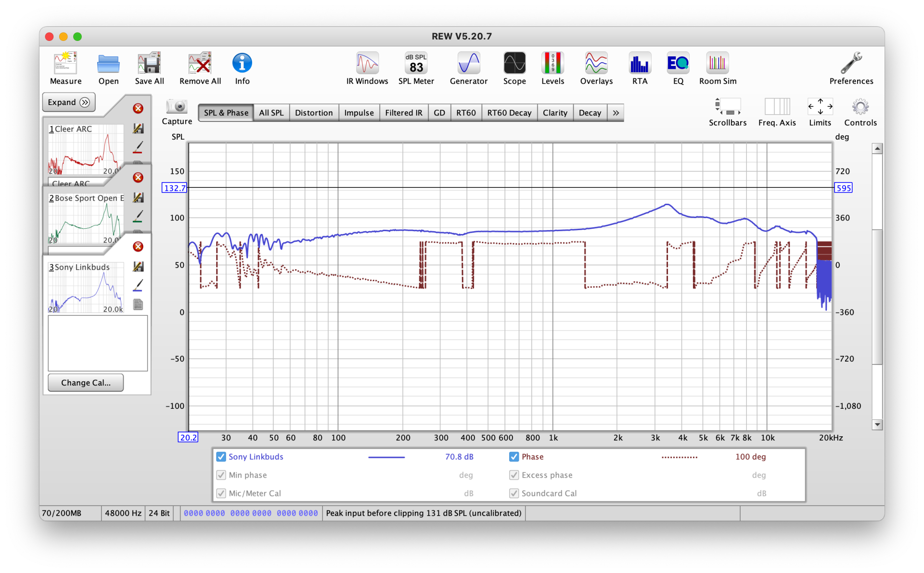This screenshot has height=573, width=924.
Task: Select the Cleer ARC measurement thumbnail
Action: pos(86,149)
